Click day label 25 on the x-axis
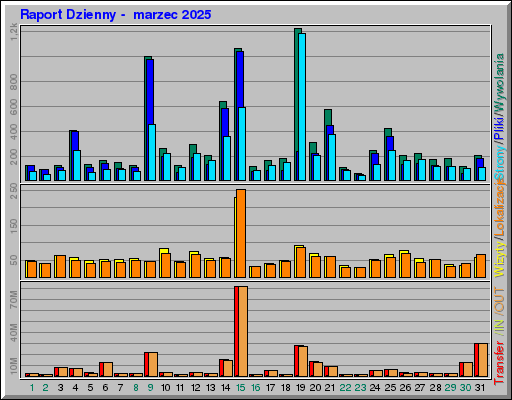Viewport: 512px width, 400px height. tap(390, 388)
